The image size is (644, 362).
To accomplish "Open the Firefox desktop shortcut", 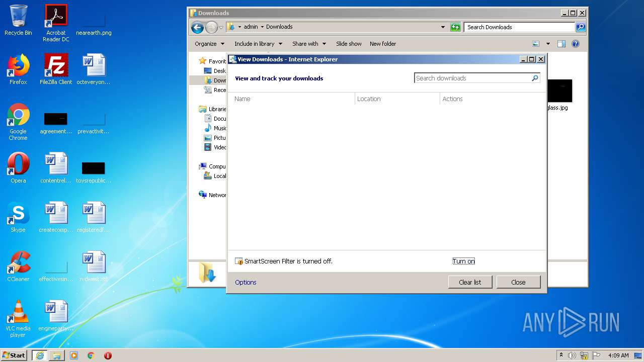I will 18,69.
